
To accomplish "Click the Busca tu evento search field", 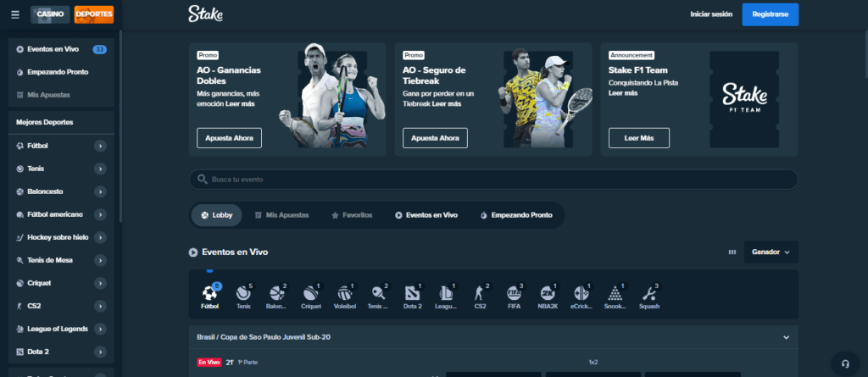I will pos(493,180).
